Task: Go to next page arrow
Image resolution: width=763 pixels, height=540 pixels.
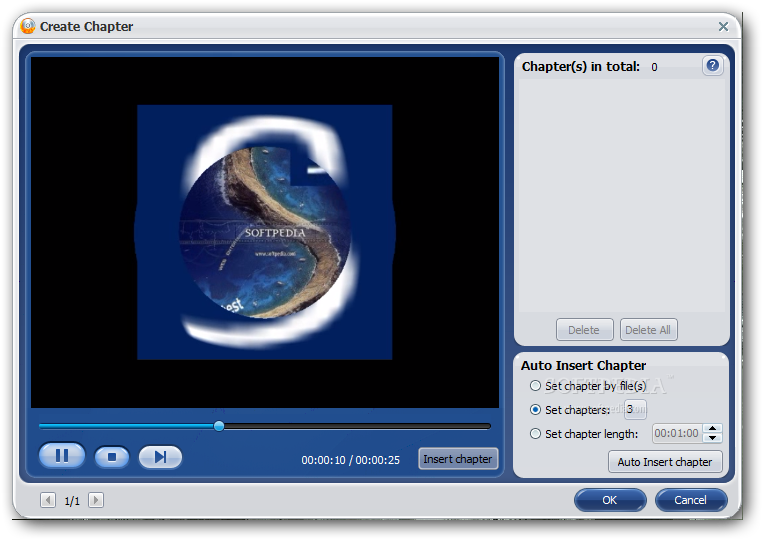Action: tap(96, 500)
